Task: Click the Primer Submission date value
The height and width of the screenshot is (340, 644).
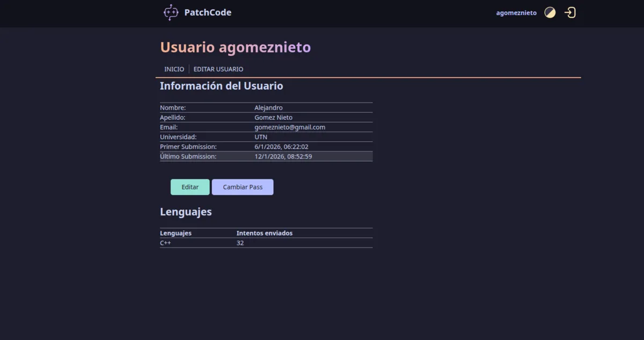Action: point(281,147)
